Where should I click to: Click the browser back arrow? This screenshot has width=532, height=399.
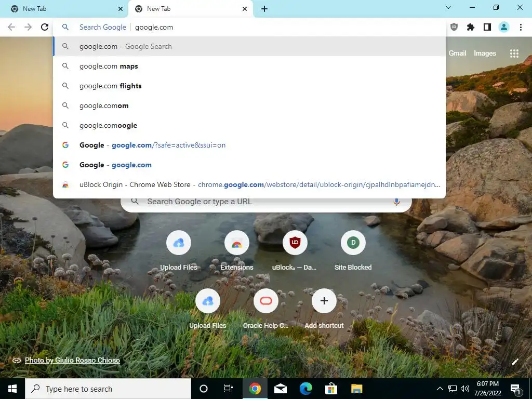pyautogui.click(x=11, y=27)
